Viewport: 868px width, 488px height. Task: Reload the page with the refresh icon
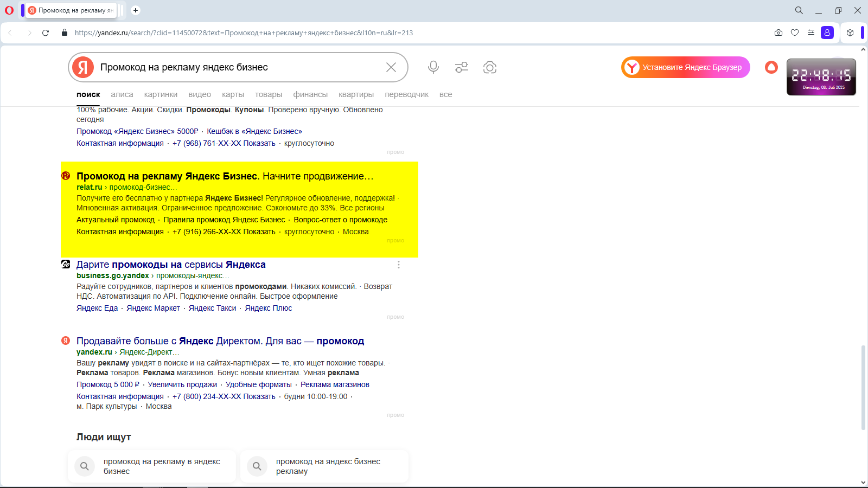[x=46, y=33]
